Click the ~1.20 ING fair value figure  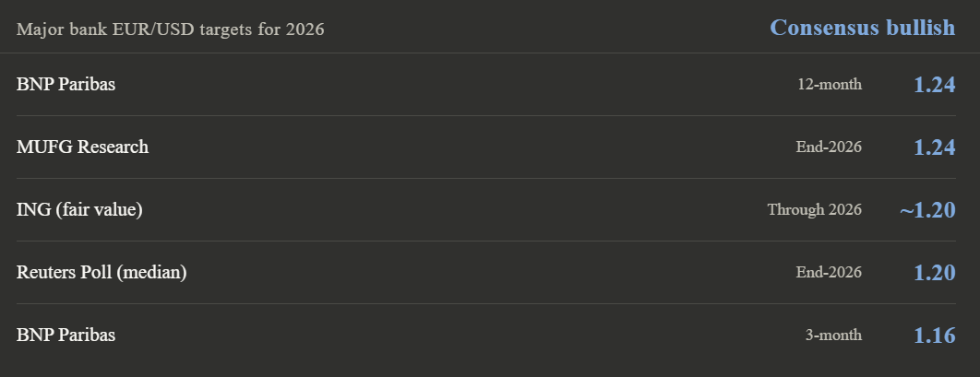927,210
